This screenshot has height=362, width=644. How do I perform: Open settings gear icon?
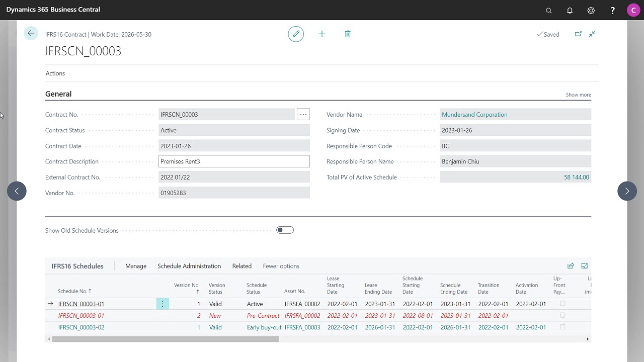coord(591,10)
